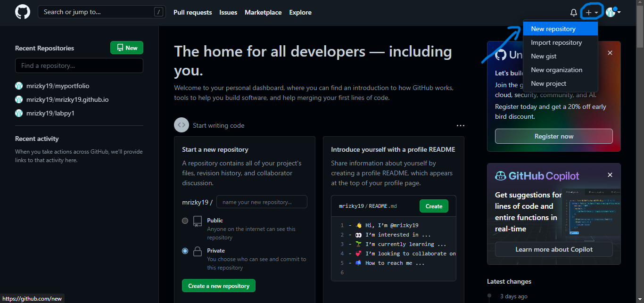Click the mrizky19/myportfolio repository icon
Viewport: 644px width, 303px height.
[x=18, y=86]
